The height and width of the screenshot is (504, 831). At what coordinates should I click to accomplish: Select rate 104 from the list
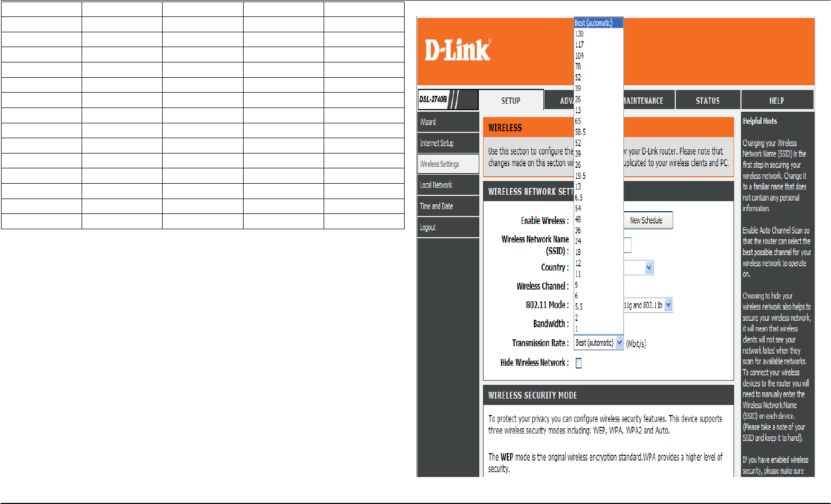(598, 56)
